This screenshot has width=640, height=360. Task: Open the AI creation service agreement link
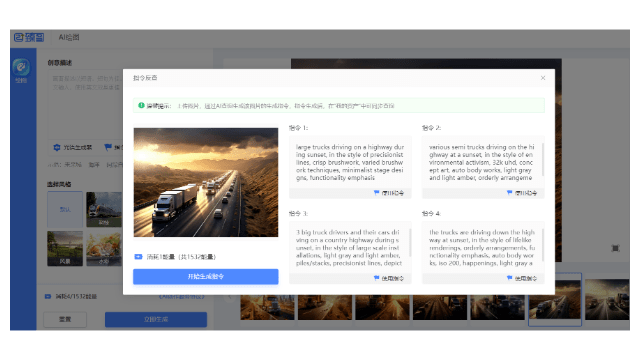[182, 296]
